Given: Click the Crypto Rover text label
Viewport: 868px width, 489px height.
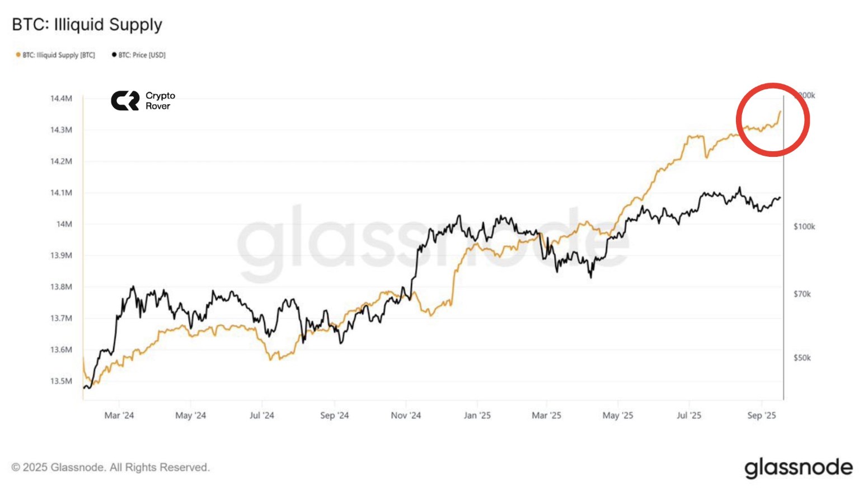Looking at the screenshot, I should (x=160, y=101).
